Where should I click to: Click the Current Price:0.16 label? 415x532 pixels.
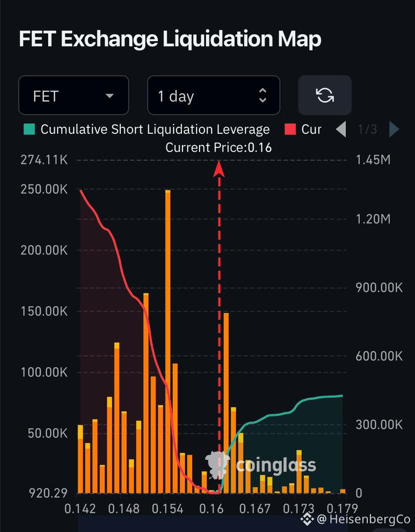(x=219, y=148)
